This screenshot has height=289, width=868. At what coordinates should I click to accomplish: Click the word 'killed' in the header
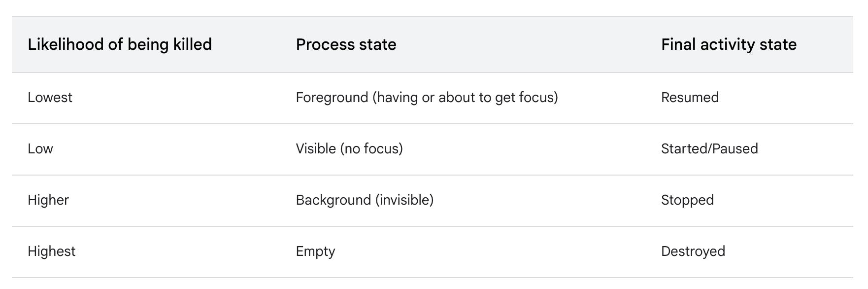pos(192,44)
